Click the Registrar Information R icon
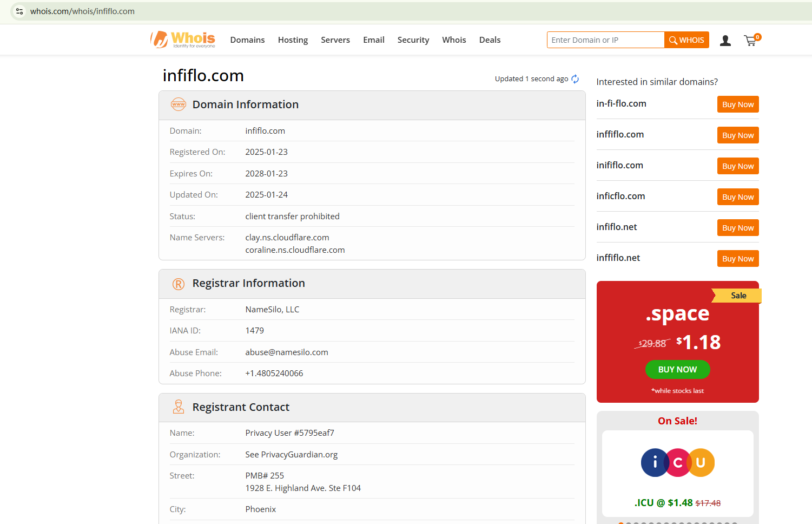This screenshot has height=524, width=812. 178,284
